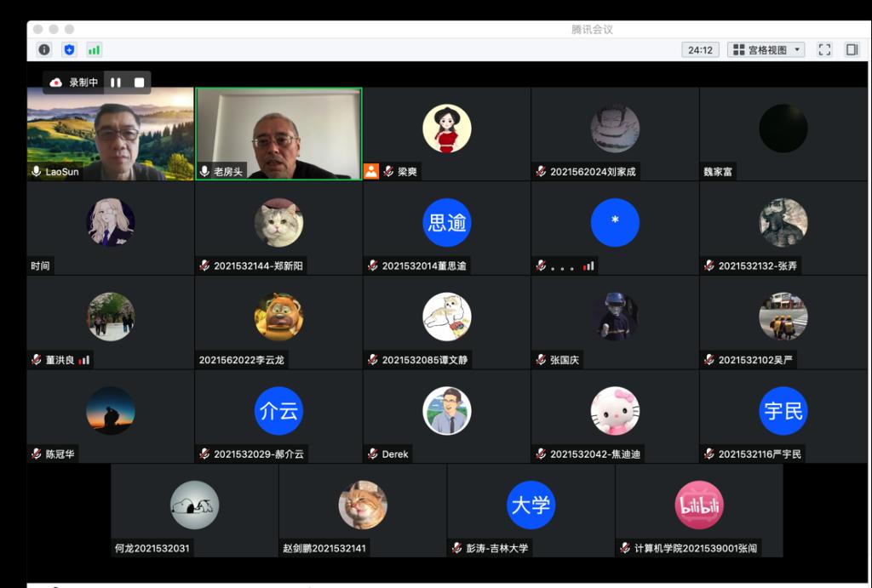Click the 24:12 meeting timer
The image size is (872, 588).
(700, 50)
